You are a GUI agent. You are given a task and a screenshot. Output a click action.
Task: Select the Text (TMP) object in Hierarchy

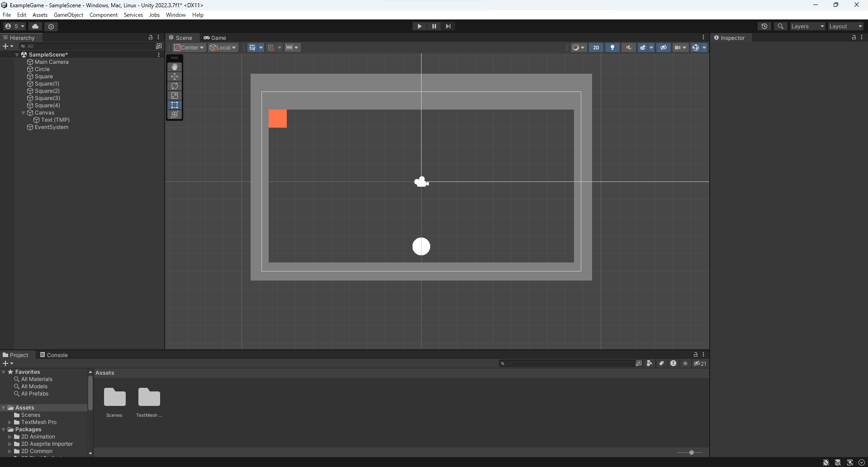(55, 120)
